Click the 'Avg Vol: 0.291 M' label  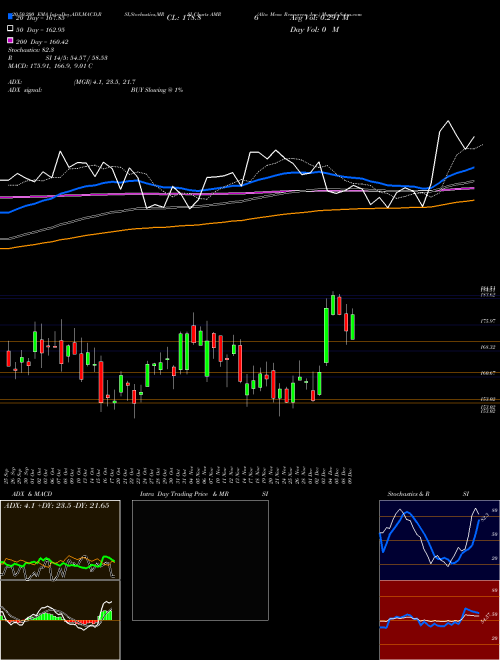tap(319, 18)
